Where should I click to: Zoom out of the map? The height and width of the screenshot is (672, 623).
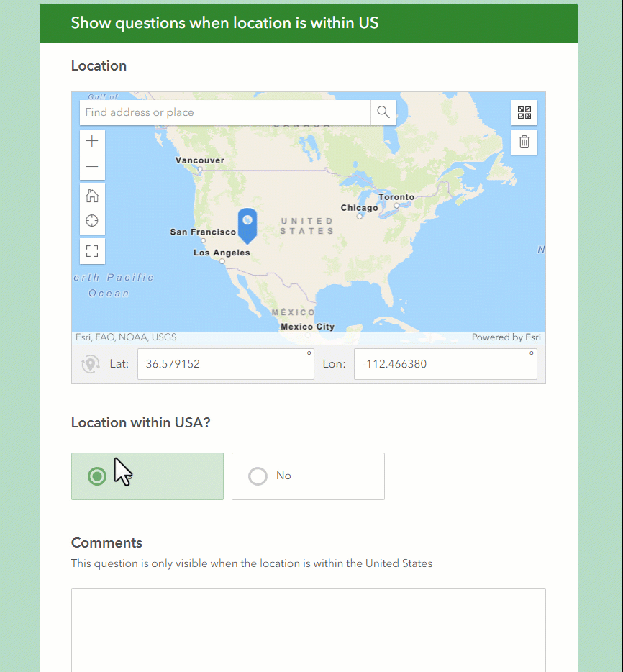coord(92,167)
